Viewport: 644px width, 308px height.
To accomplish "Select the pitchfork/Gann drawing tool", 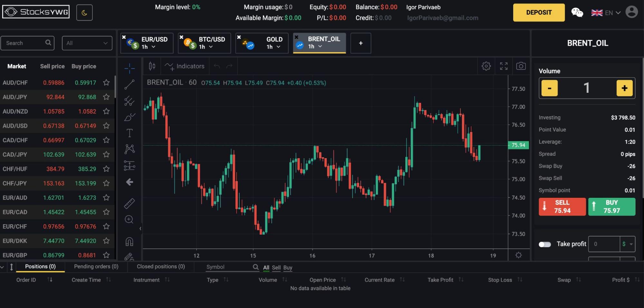I will (130, 101).
